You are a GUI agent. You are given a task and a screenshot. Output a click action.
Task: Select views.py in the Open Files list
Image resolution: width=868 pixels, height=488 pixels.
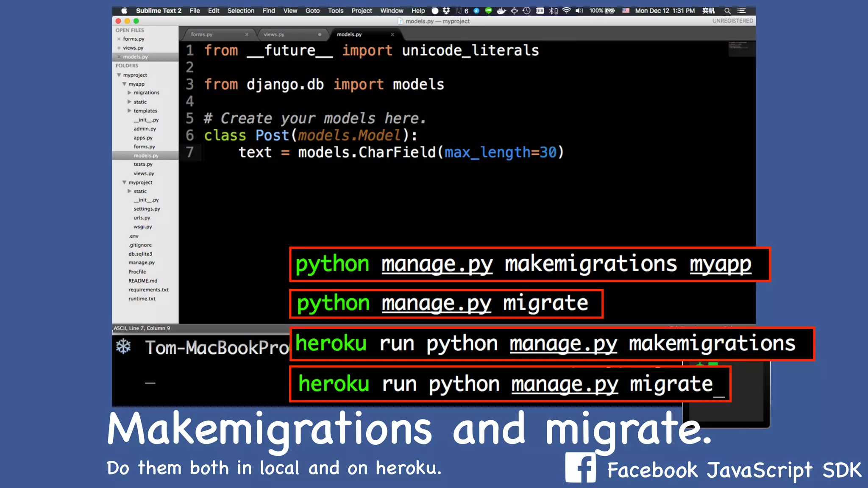(133, 48)
